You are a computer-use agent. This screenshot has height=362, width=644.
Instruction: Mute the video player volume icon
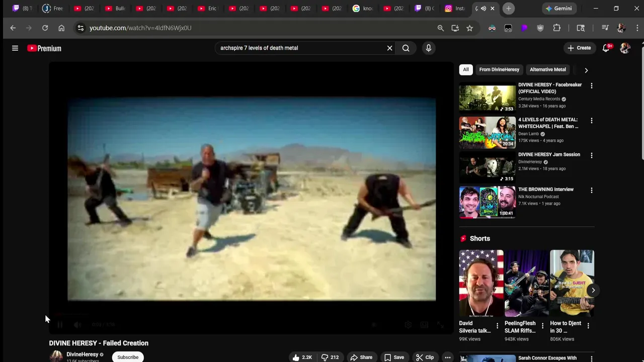click(77, 325)
